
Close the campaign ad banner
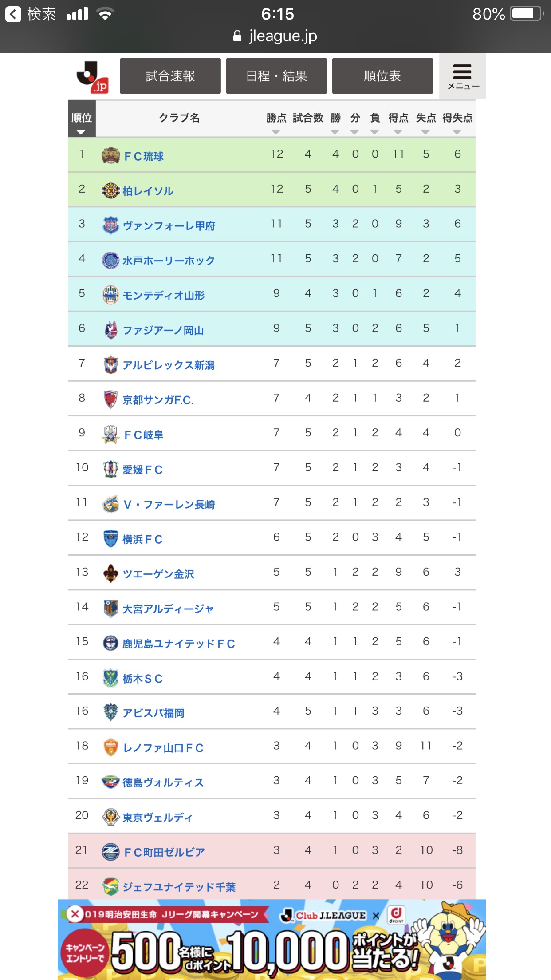coord(75,914)
